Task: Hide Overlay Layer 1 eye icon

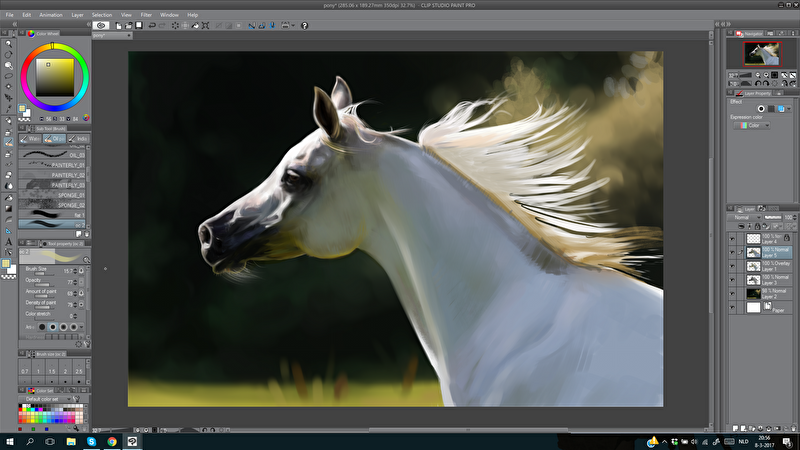Action: click(x=732, y=266)
